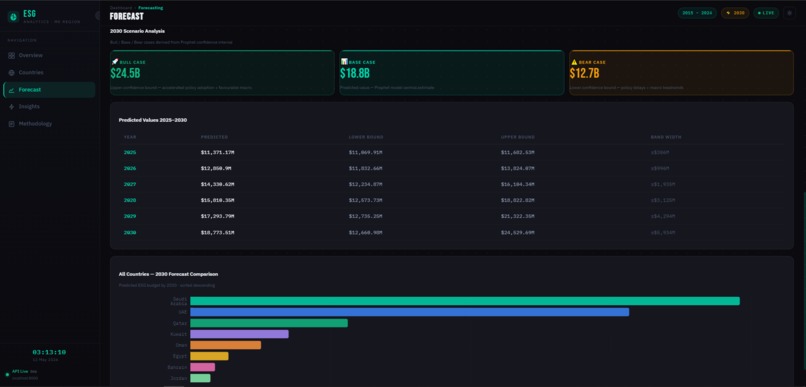Click the Overview grid icon in sidebar
Screen dimensions: 806x387
11,56
